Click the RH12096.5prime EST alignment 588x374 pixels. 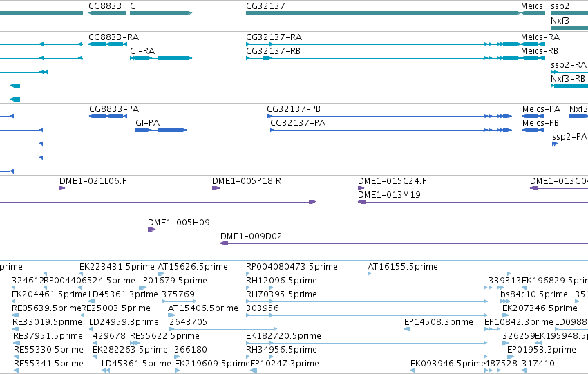point(366,288)
